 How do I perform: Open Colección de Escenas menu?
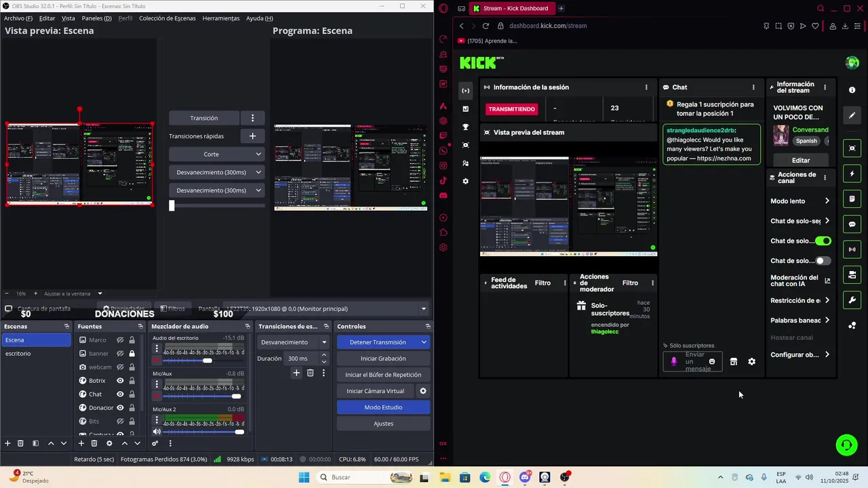coord(167,18)
